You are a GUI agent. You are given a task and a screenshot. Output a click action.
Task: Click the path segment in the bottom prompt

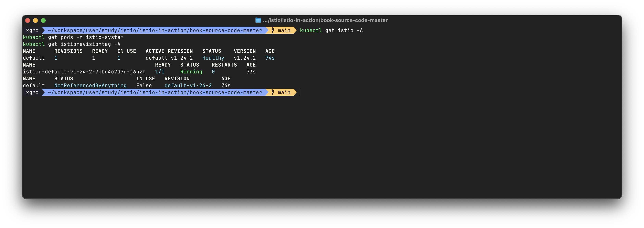pos(155,92)
